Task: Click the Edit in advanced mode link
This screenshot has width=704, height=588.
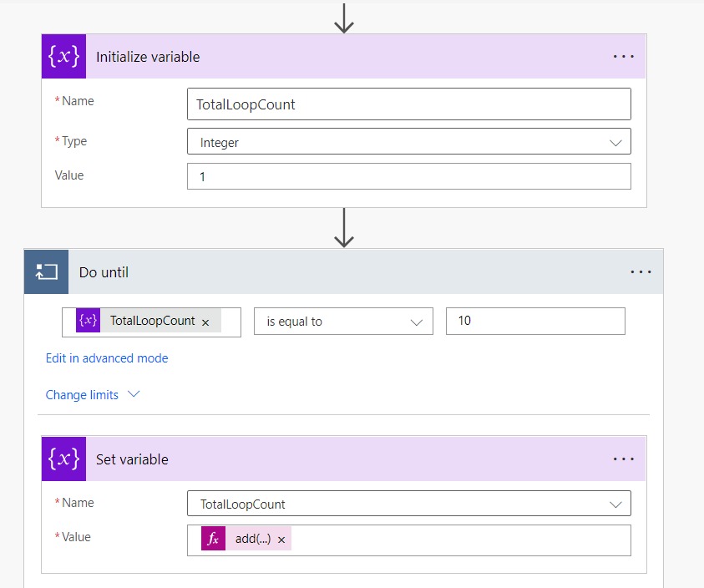Action: 107,358
